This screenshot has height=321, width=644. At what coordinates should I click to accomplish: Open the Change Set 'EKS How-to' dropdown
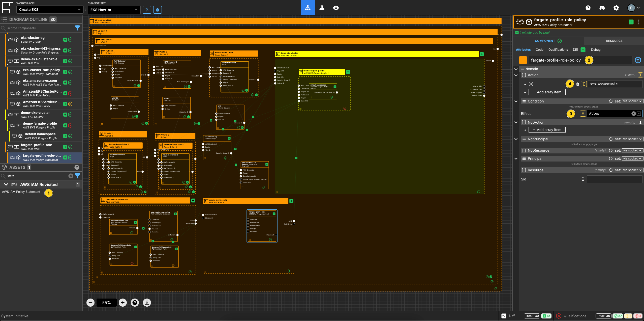[x=114, y=10]
